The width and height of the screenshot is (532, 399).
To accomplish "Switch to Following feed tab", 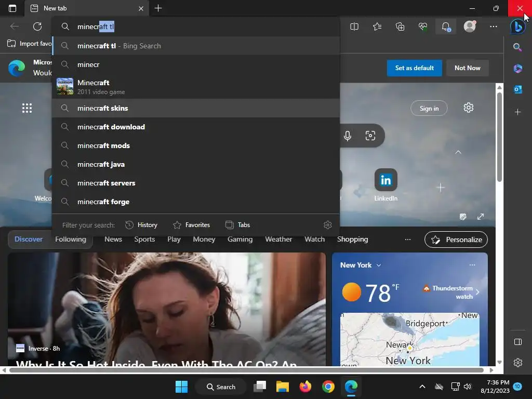I will pyautogui.click(x=71, y=239).
